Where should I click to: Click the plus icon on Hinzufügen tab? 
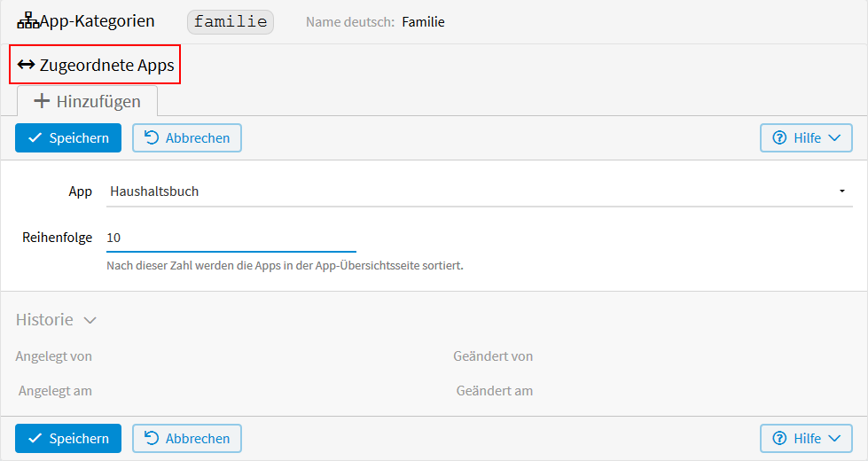[x=42, y=101]
